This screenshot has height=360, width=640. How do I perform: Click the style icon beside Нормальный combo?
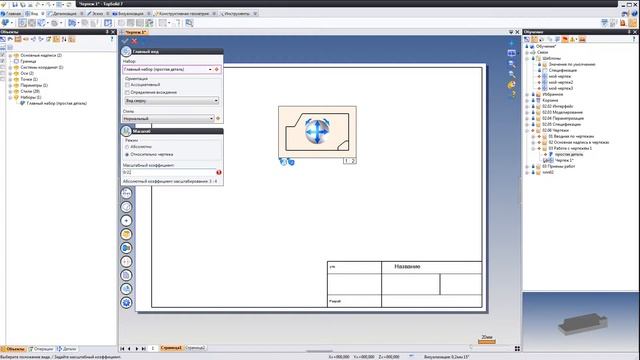coord(218,118)
